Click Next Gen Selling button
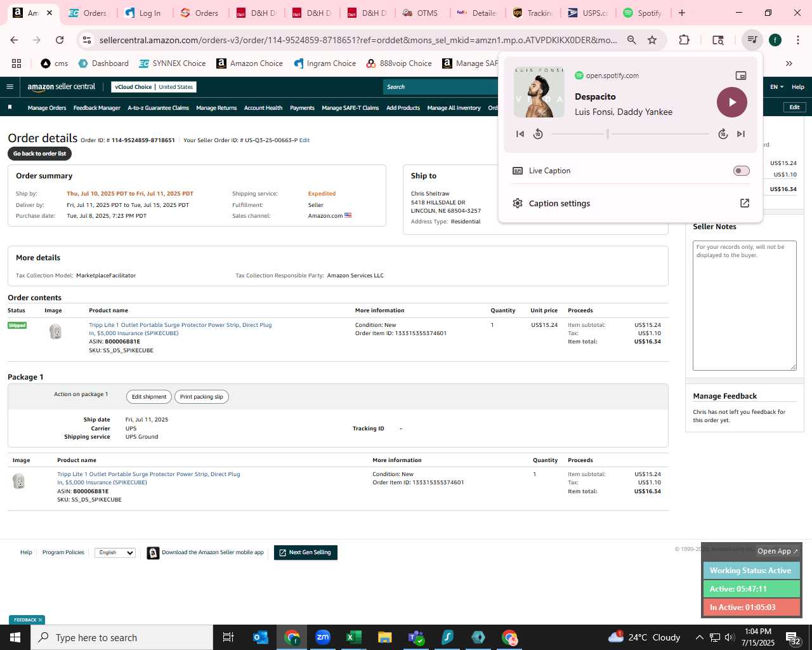The image size is (812, 650). coord(306,553)
